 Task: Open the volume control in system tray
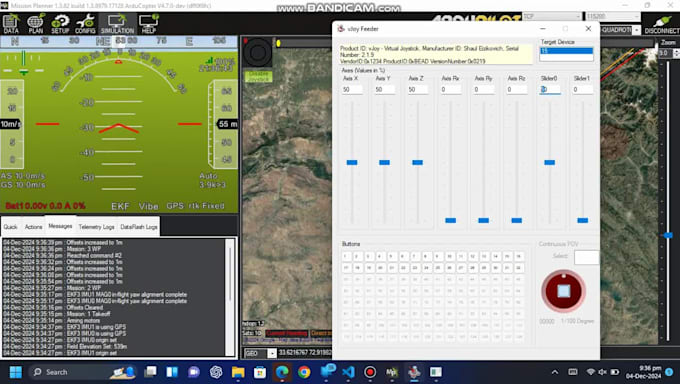[602, 372]
